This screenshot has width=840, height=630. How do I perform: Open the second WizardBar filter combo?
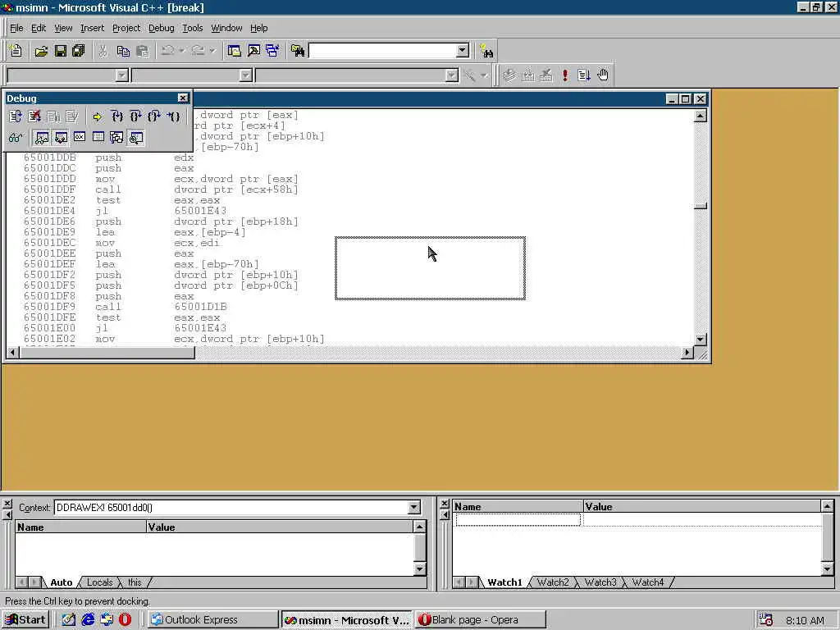[x=192, y=75]
